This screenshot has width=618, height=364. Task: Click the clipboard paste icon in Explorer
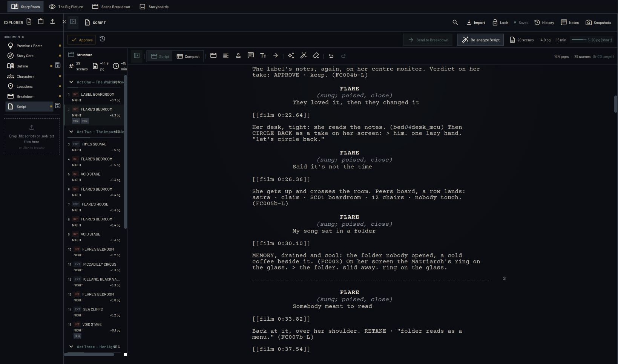point(41,22)
